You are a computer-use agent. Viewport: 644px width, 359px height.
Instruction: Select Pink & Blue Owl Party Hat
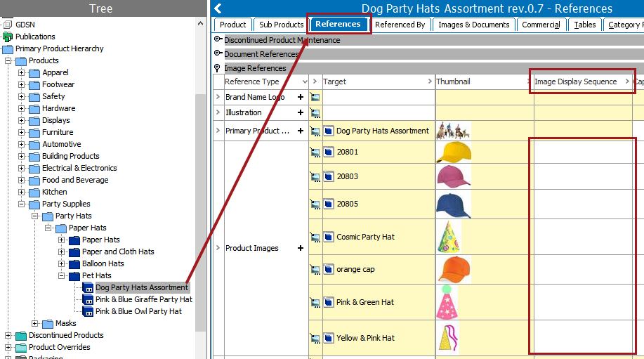(x=138, y=311)
